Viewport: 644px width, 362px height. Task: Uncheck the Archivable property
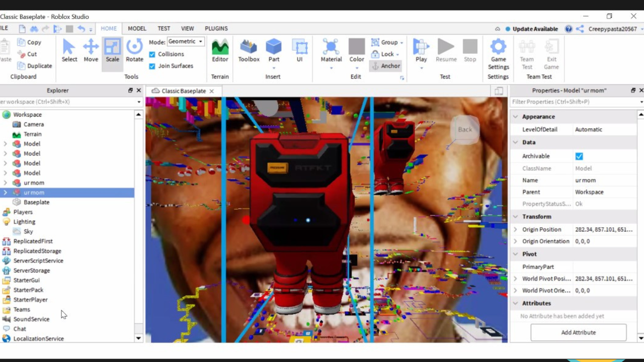tap(579, 156)
